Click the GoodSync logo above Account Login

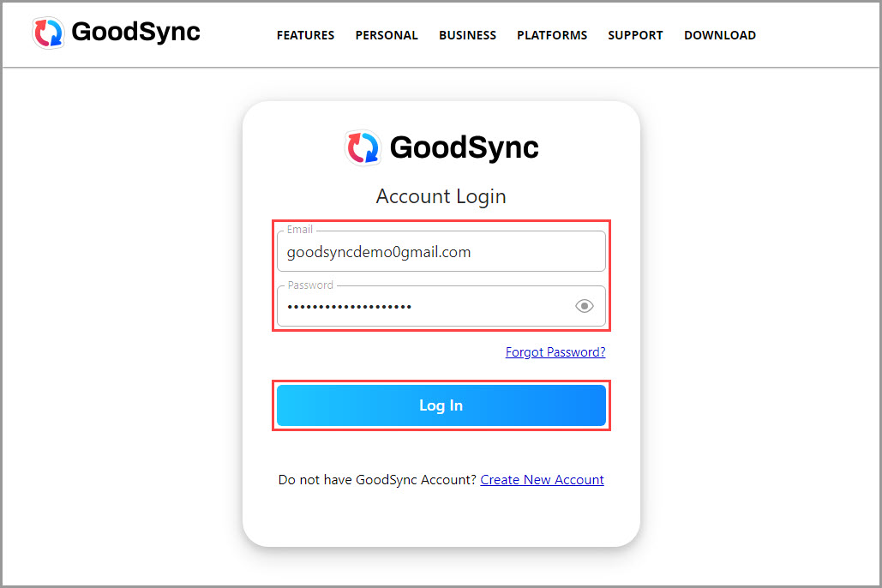coord(441,147)
